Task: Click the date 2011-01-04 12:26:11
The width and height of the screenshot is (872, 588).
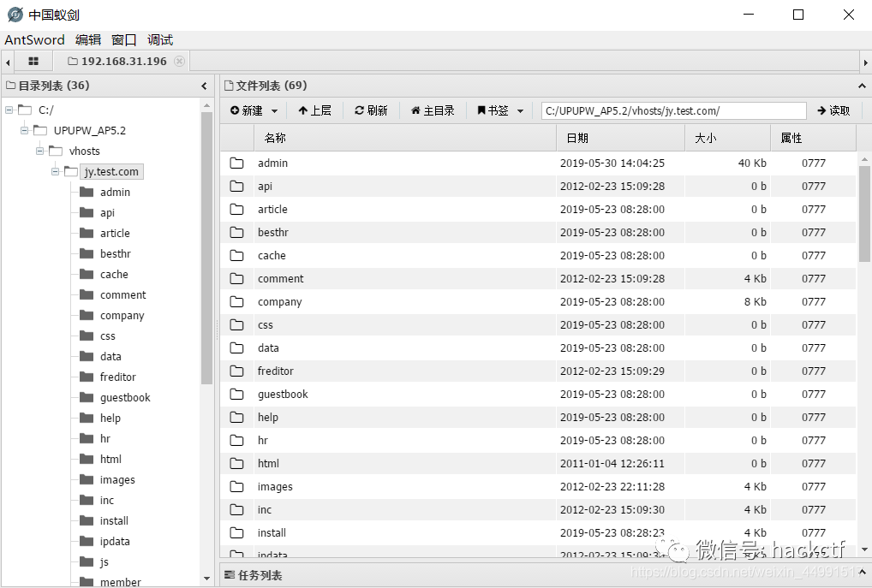Action: (612, 464)
